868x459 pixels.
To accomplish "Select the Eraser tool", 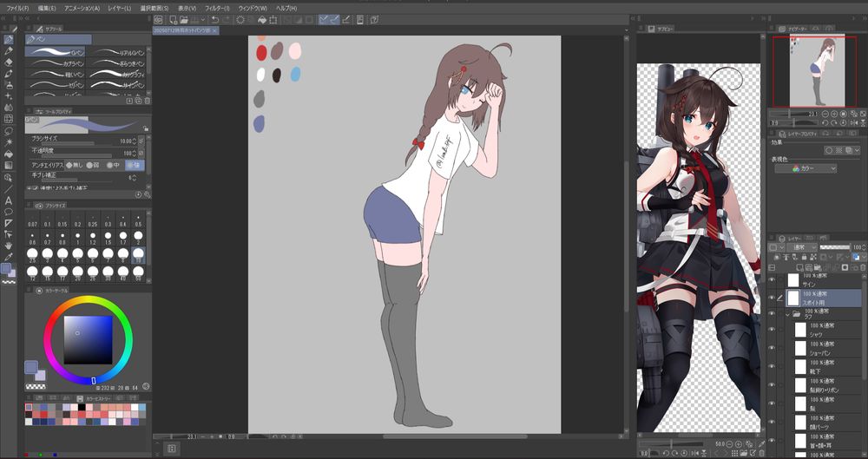I will pos(9,62).
